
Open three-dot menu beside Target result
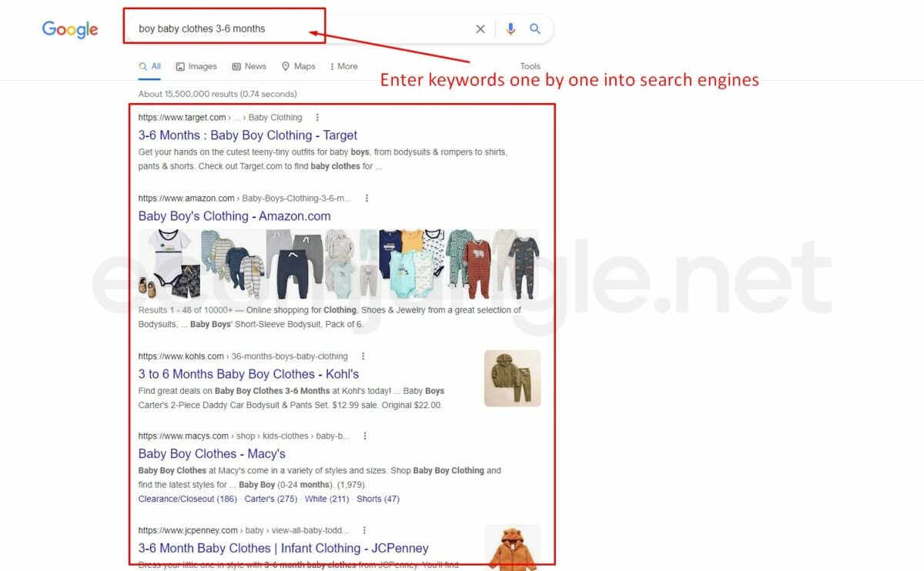(x=317, y=118)
